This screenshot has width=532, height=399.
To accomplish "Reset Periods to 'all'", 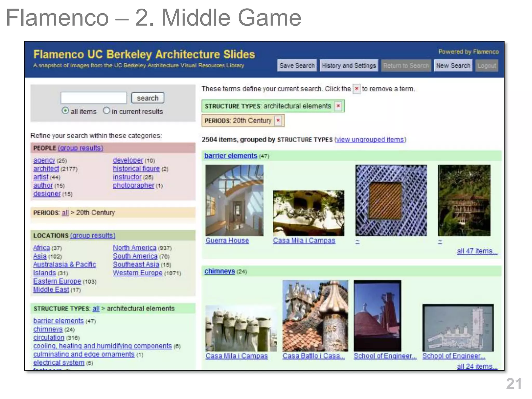I will [65, 212].
